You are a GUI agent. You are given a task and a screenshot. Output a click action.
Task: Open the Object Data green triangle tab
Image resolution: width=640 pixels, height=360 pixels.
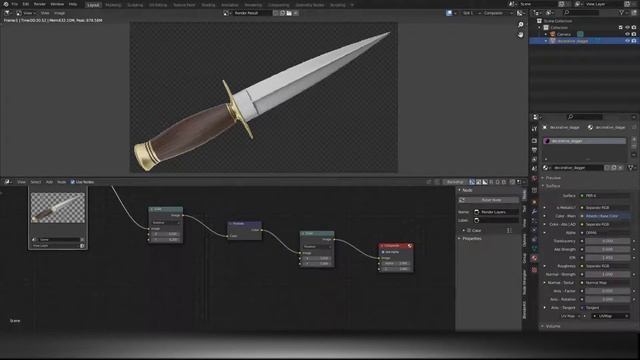[x=534, y=248]
